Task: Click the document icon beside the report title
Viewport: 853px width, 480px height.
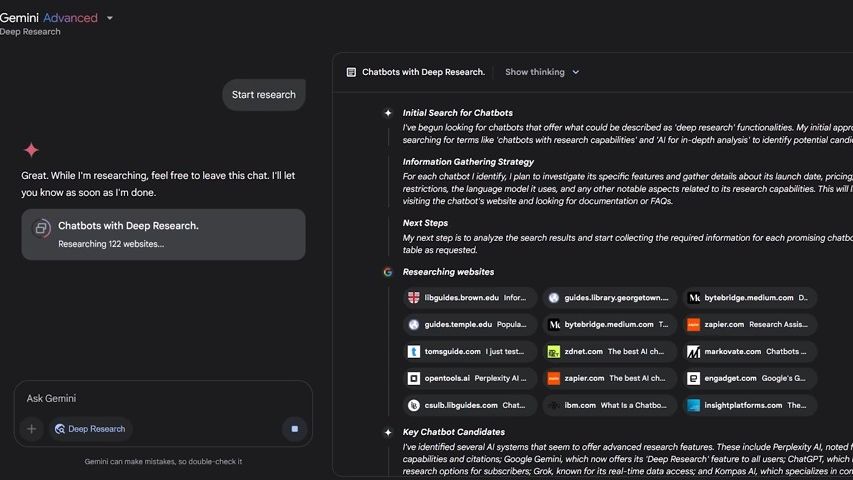Action: pyautogui.click(x=351, y=72)
